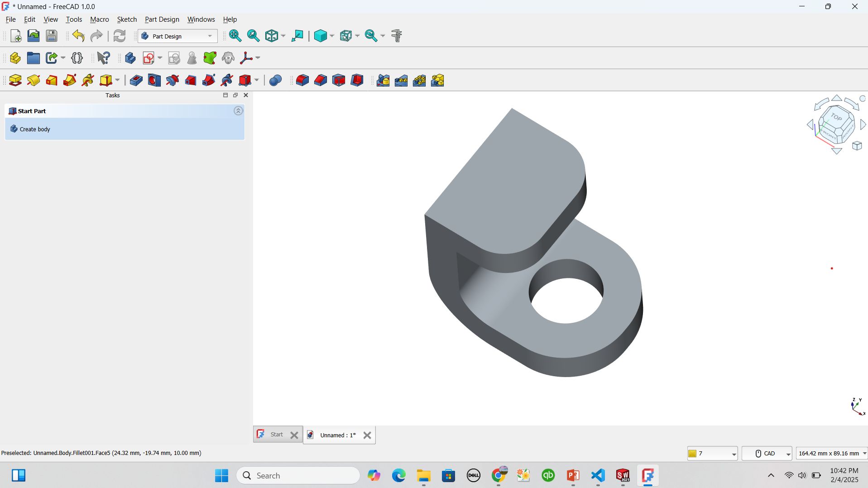Viewport: 868px width, 488px height.
Task: Open the Sketch menu
Action: click(127, 19)
